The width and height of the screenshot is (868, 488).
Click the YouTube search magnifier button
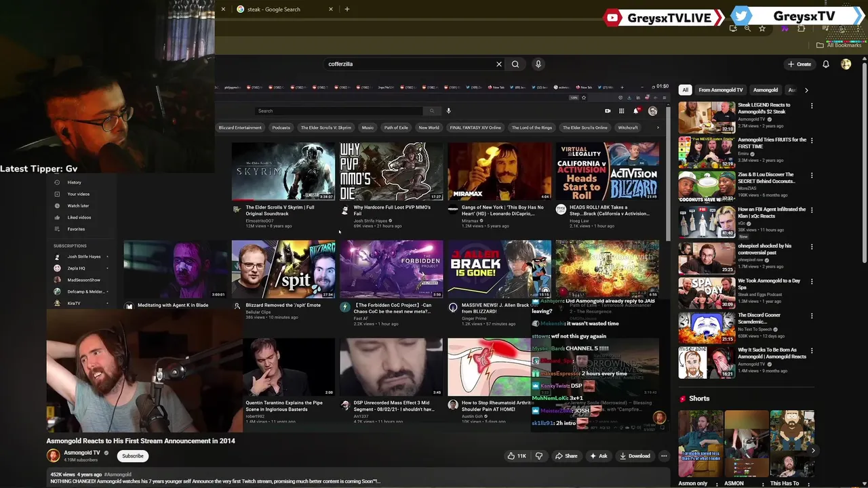pos(515,64)
